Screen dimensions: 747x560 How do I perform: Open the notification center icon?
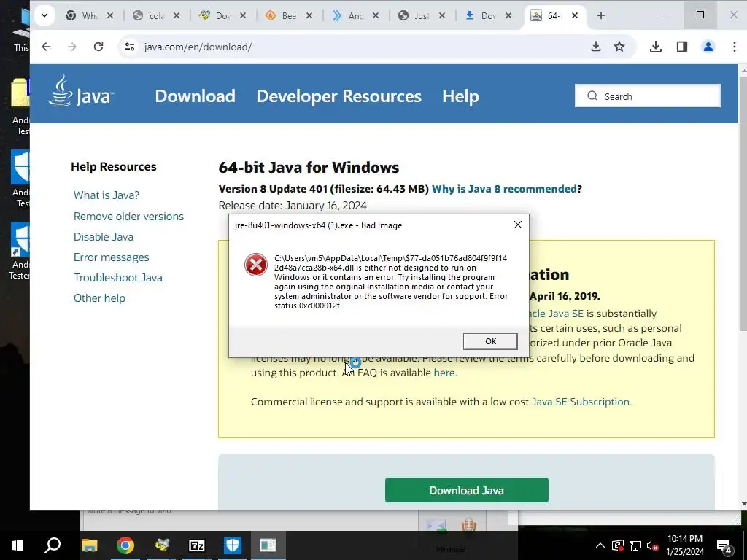[x=724, y=546]
